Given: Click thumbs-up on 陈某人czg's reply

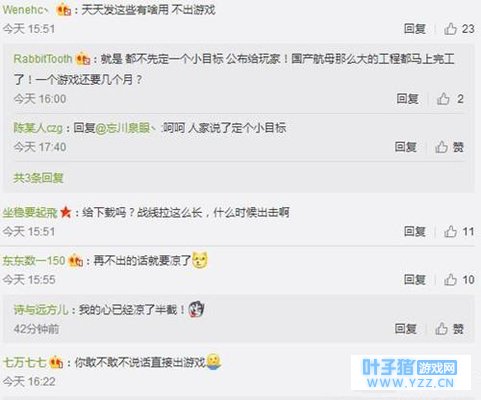Looking at the screenshot, I should pos(442,147).
